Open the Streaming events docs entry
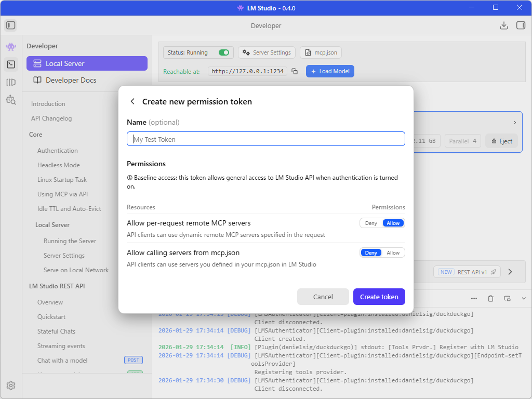The height and width of the screenshot is (399, 532). 61,345
